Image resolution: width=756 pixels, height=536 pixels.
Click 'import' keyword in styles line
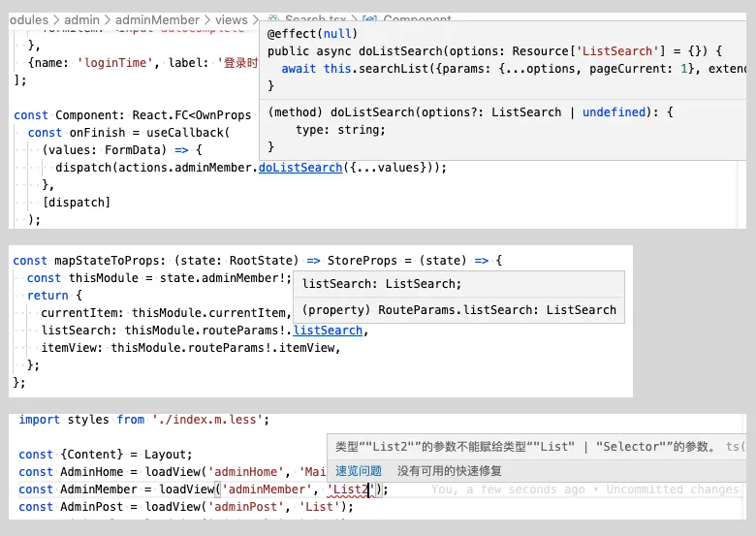[40, 420]
